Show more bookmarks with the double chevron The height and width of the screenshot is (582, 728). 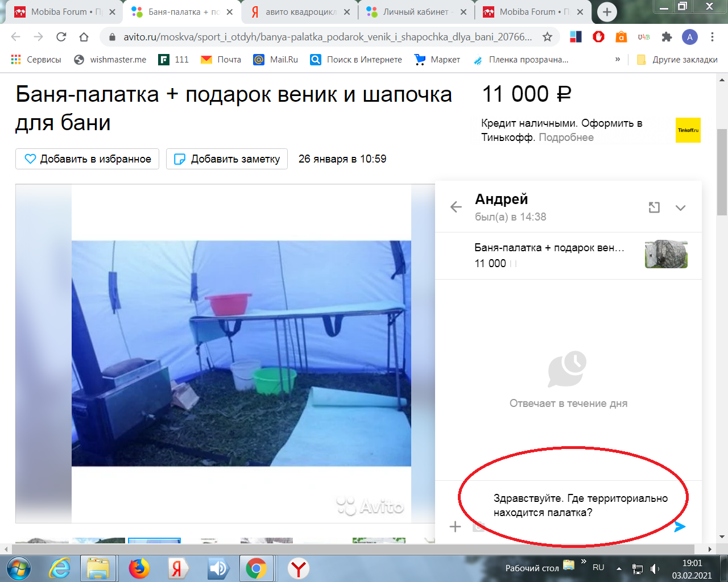(618, 59)
